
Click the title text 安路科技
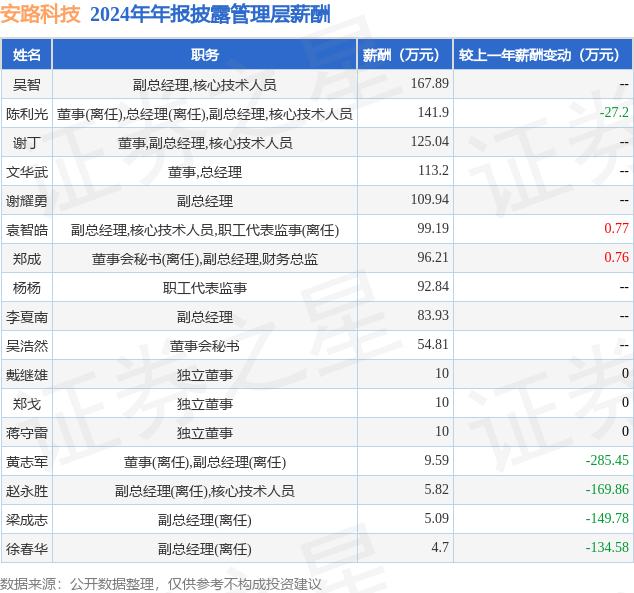tap(40, 14)
